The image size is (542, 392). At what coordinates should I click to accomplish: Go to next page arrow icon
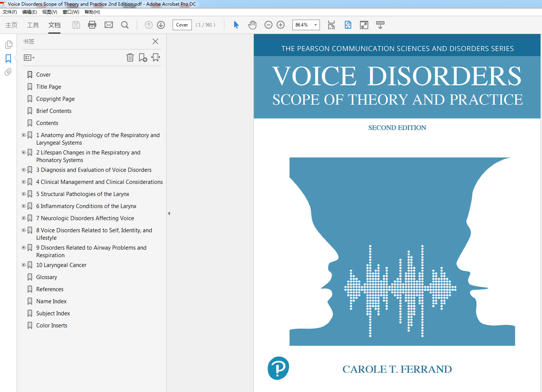[x=161, y=25]
